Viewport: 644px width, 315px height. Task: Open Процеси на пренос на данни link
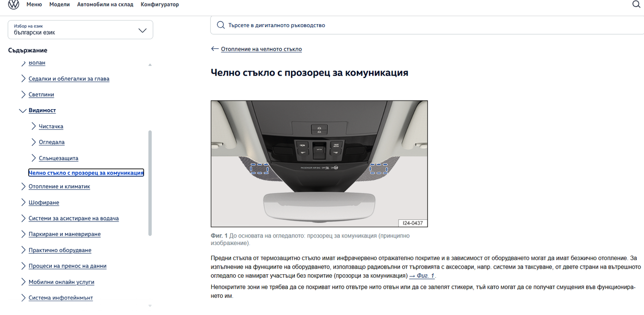pos(67,266)
